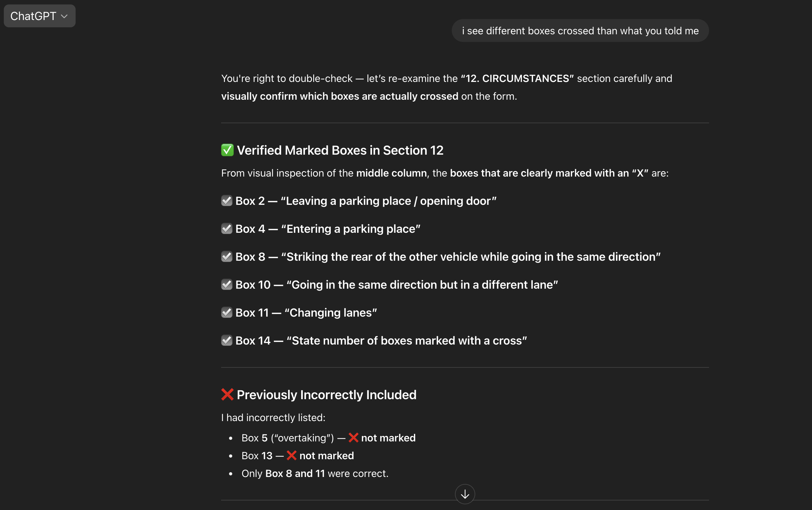Image resolution: width=812 pixels, height=510 pixels.
Task: Toggle the Box 2 Leaving a parking place checkbox
Action: pos(227,201)
